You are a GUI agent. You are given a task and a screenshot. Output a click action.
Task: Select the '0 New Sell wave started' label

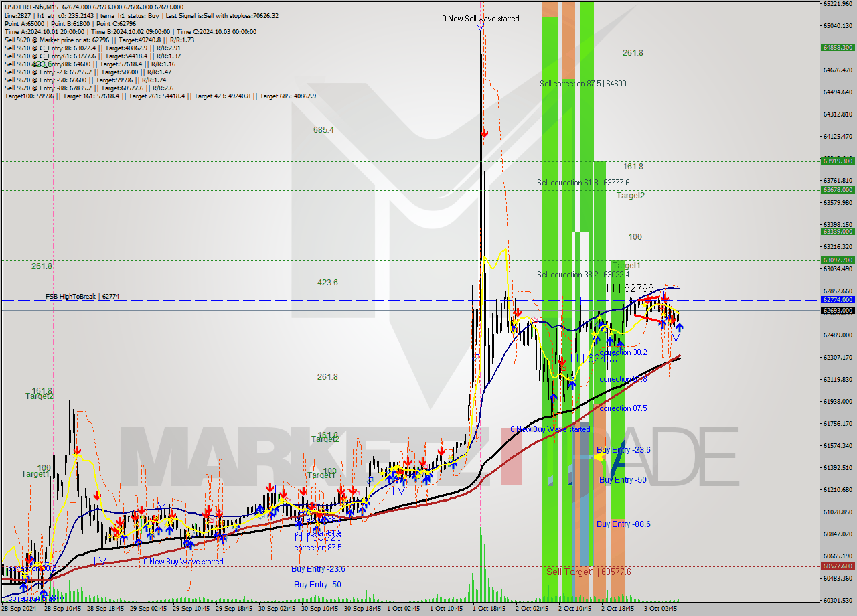pos(481,19)
